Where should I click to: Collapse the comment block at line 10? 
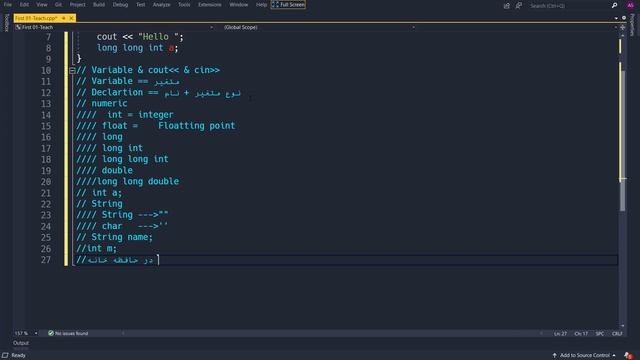click(72, 71)
